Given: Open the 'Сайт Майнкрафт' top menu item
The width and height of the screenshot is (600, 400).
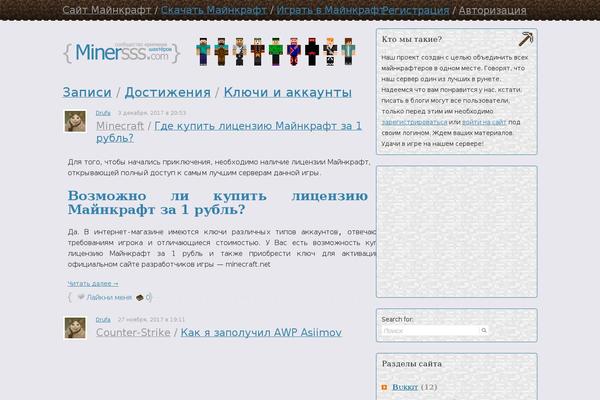Looking at the screenshot, I should [106, 10].
